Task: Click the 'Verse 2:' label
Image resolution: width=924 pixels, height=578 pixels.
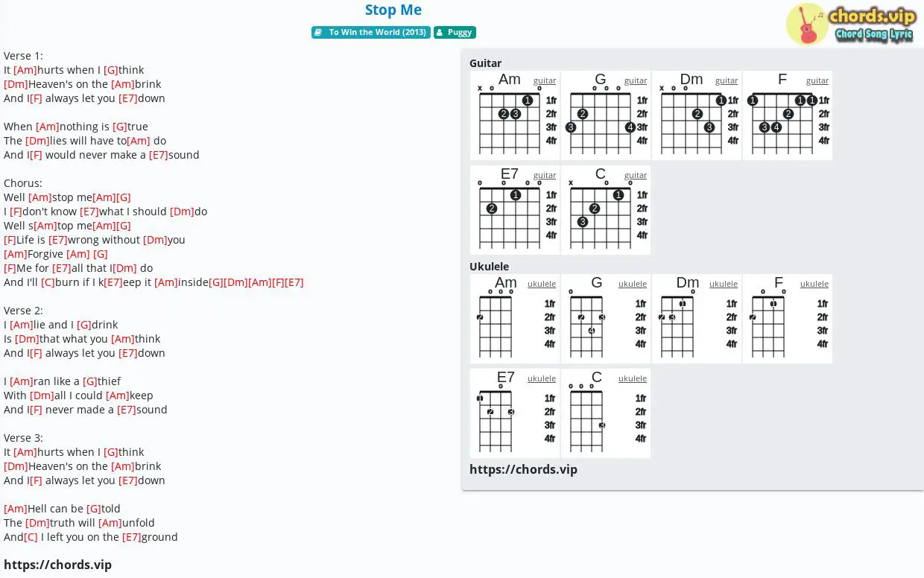Action: pos(23,311)
